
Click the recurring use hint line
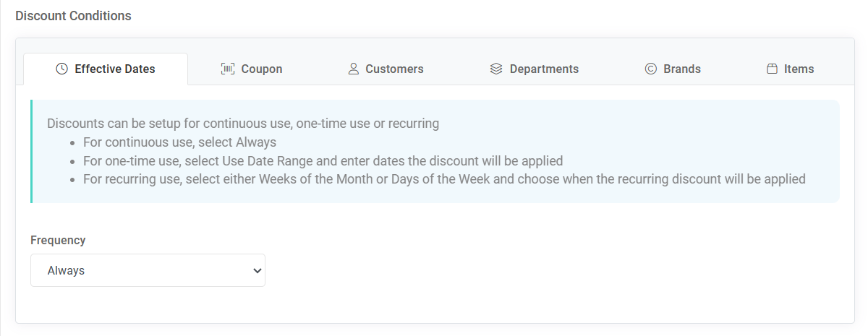(x=444, y=178)
